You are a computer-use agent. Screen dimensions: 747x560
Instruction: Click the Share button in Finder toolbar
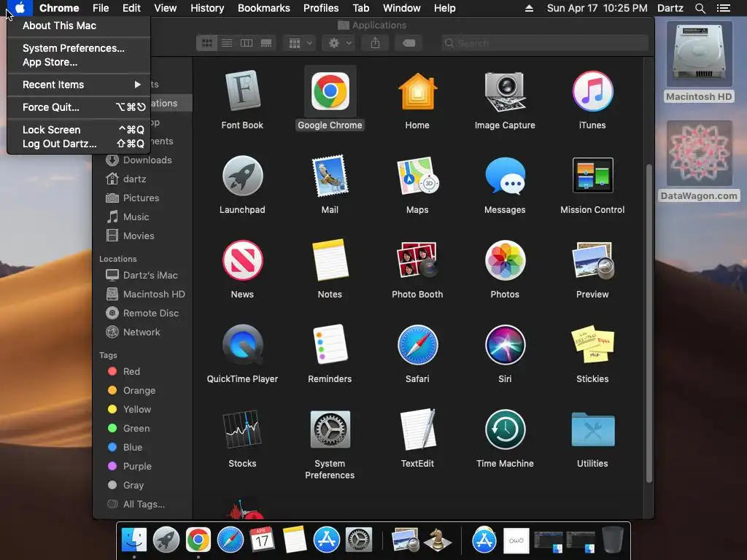(x=376, y=43)
